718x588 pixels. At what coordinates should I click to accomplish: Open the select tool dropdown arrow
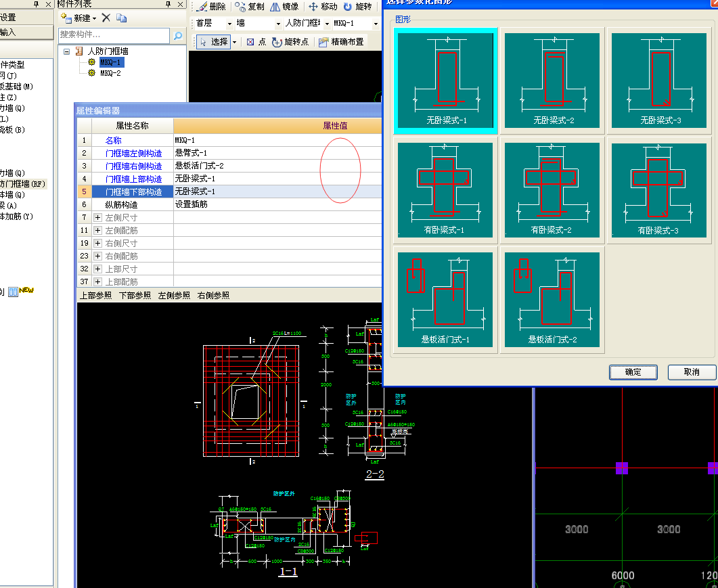click(x=234, y=42)
